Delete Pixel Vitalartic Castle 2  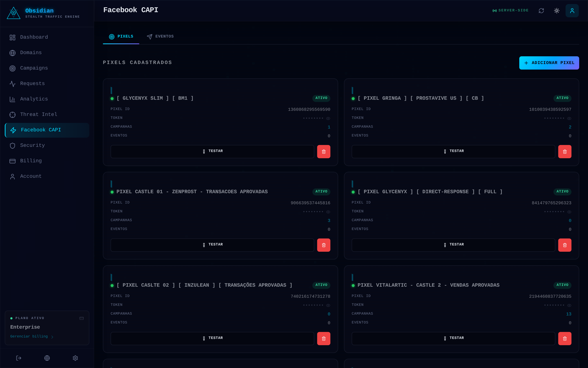click(565, 339)
